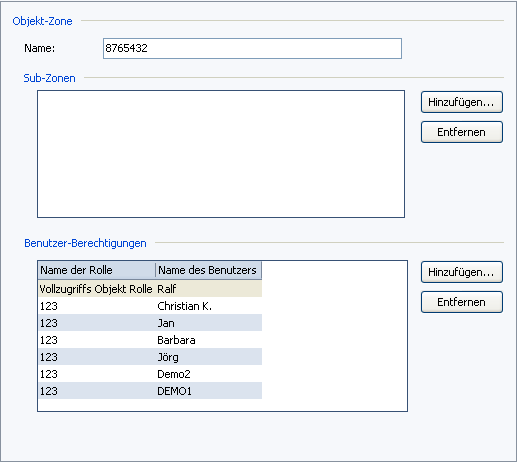This screenshot has height=462, width=517.
Task: Click Hinzufügen button for Benutzer-Berechtigungen
Action: [x=462, y=272]
